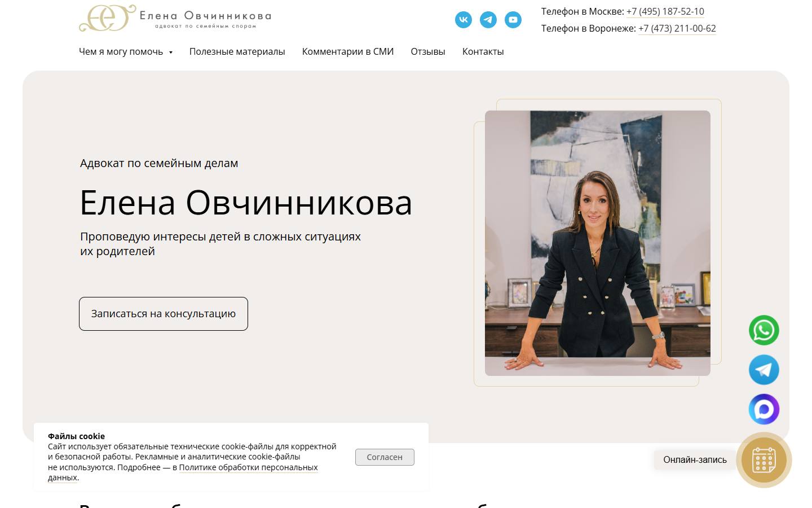Accept cookies with 'Согласен' button
812x508 pixels.
click(x=385, y=457)
